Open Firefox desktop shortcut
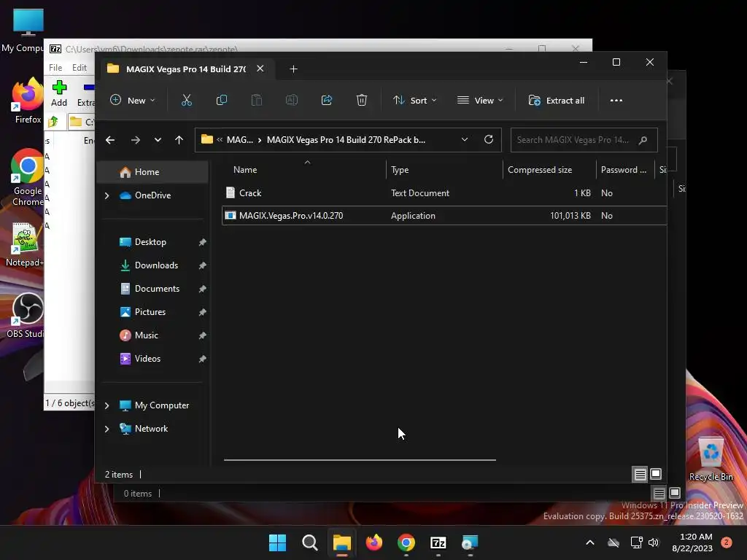 click(x=28, y=101)
